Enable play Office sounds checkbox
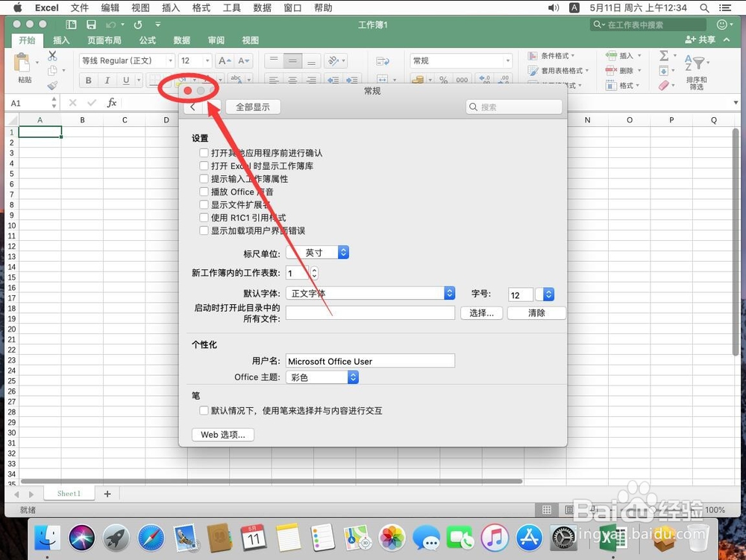The width and height of the screenshot is (746, 560). click(204, 192)
